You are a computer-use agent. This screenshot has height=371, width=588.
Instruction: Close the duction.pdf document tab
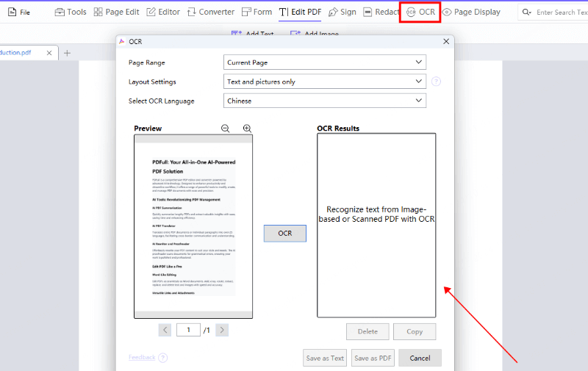point(49,53)
